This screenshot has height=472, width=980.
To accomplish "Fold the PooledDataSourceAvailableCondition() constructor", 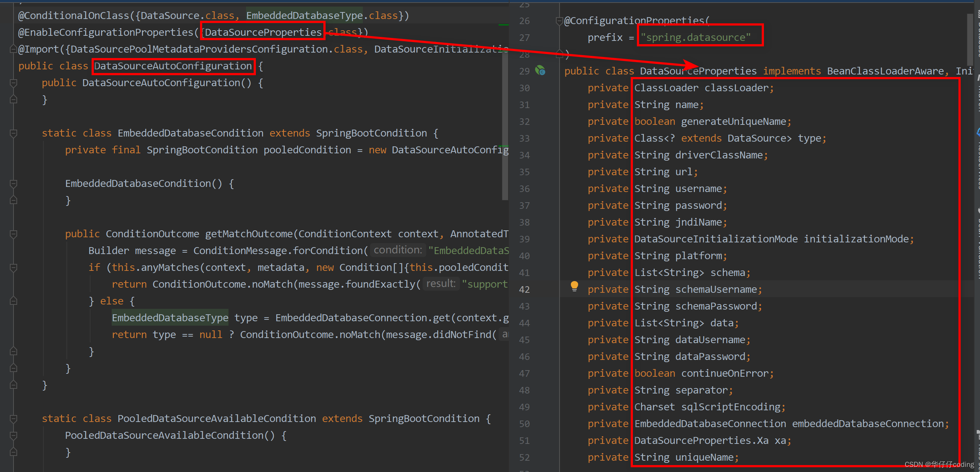I will tap(13, 435).
